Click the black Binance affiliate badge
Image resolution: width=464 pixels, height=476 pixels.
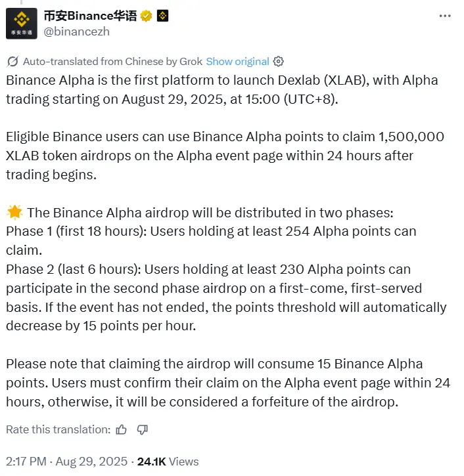click(x=162, y=16)
